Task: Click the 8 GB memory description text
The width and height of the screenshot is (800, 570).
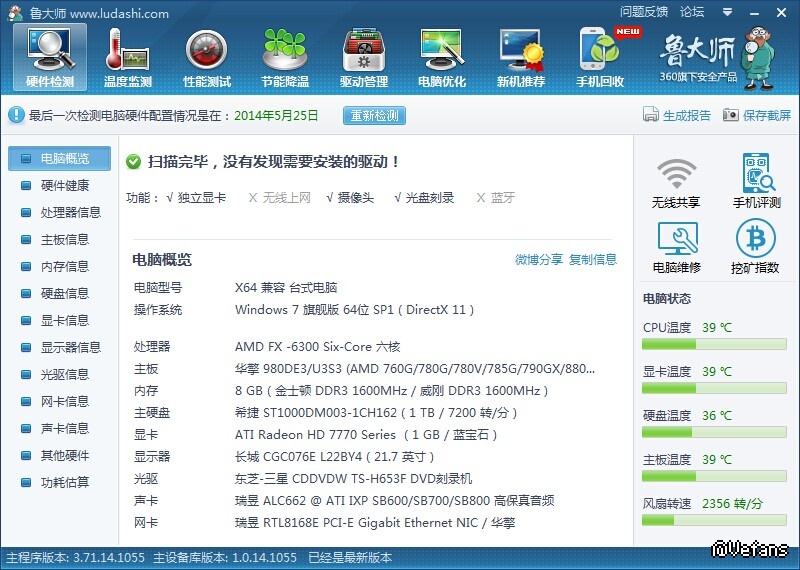Action: [x=391, y=391]
